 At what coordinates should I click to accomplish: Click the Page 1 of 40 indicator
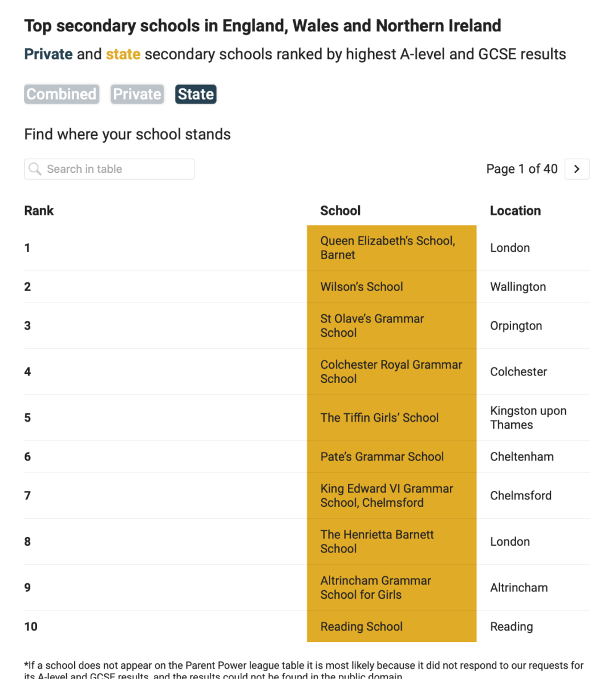point(521,169)
